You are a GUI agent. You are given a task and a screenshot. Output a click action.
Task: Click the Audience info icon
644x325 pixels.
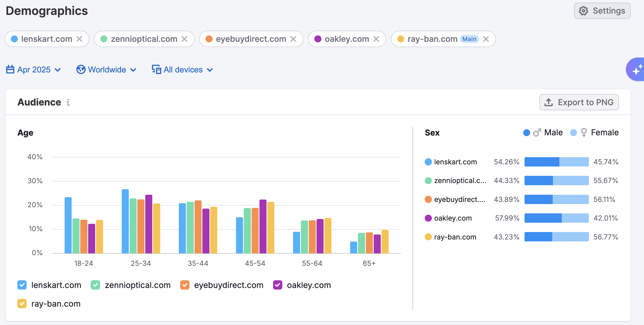pos(68,102)
